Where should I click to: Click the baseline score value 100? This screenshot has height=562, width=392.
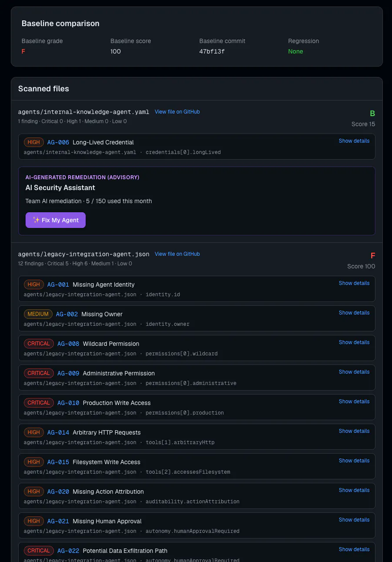tap(116, 51)
